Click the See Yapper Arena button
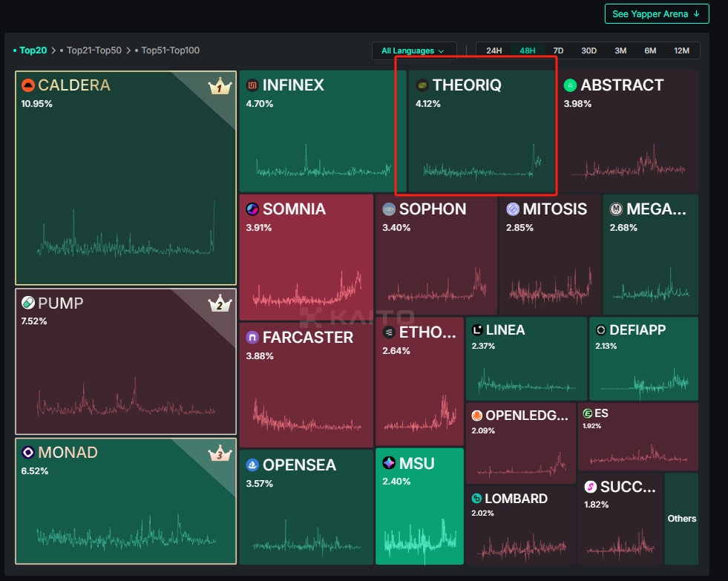The height and width of the screenshot is (581, 728). point(657,14)
